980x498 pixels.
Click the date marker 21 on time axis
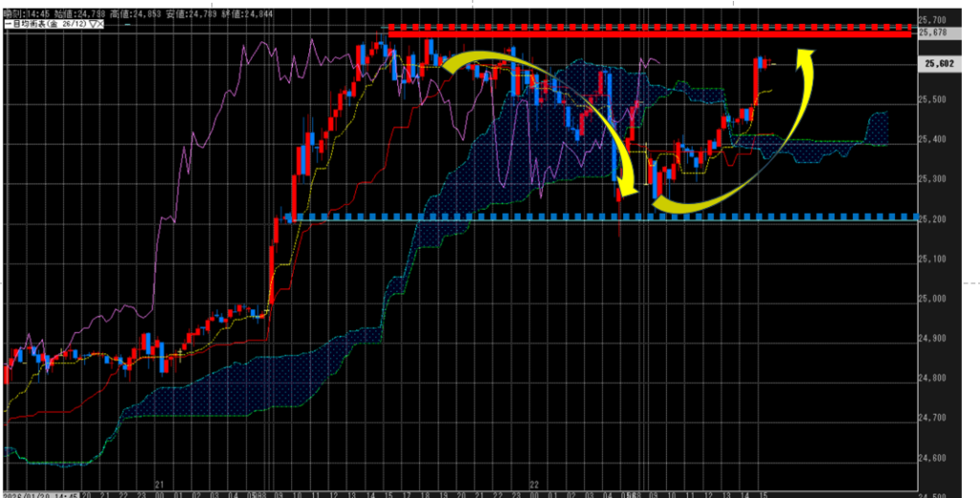coord(159,486)
